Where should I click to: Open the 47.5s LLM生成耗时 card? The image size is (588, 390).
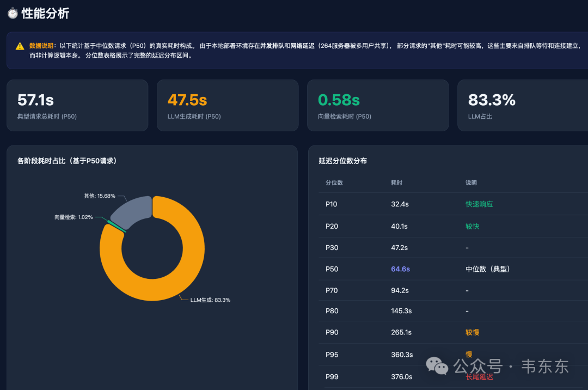227,106
